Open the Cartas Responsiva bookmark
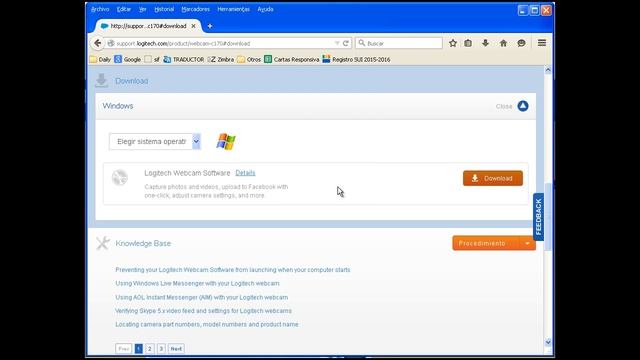Screen dimensions: 640x360 click(x=292, y=60)
